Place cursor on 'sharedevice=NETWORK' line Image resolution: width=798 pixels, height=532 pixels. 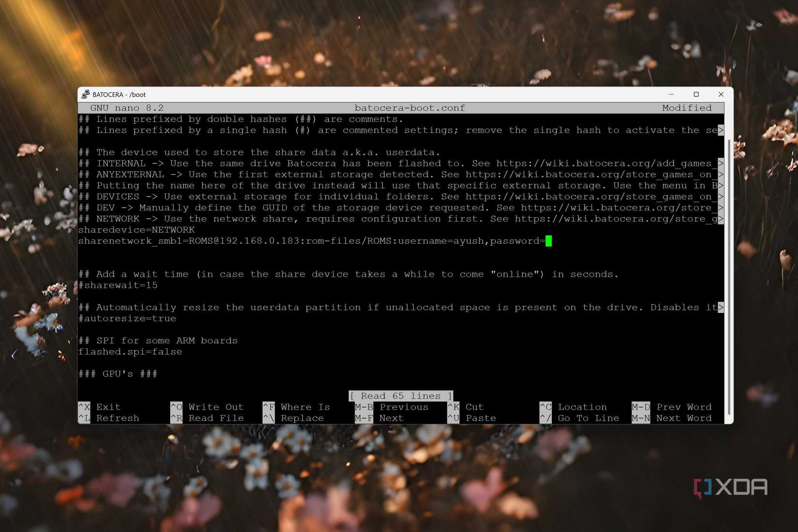(x=136, y=230)
